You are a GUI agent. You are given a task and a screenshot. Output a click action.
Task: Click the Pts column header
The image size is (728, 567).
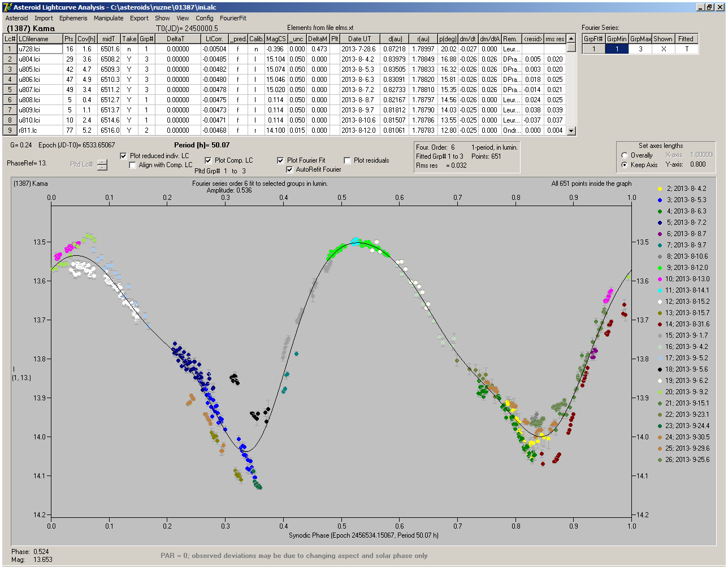coord(68,39)
